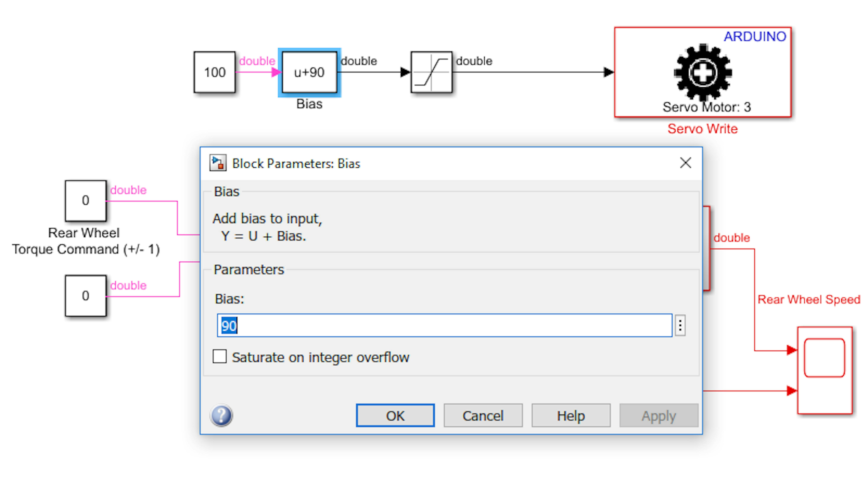Select the Rear Wheel Torque Command constant block
Screen dimensions: 868x488
(x=86, y=201)
